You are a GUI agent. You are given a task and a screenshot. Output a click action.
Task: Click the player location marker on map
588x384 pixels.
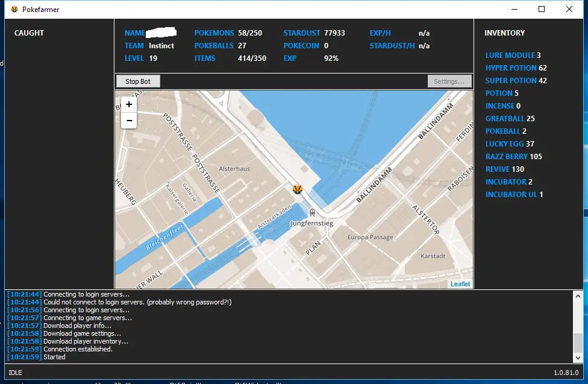[x=297, y=189]
